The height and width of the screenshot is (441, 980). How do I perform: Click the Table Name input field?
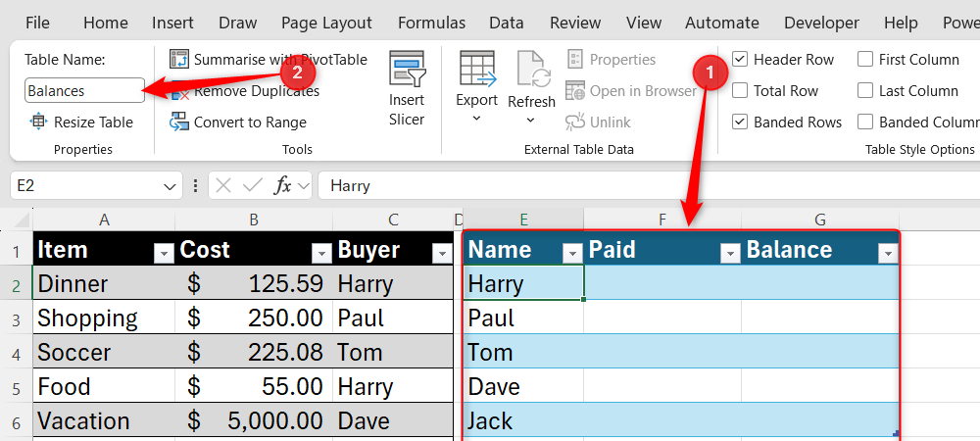tap(85, 90)
